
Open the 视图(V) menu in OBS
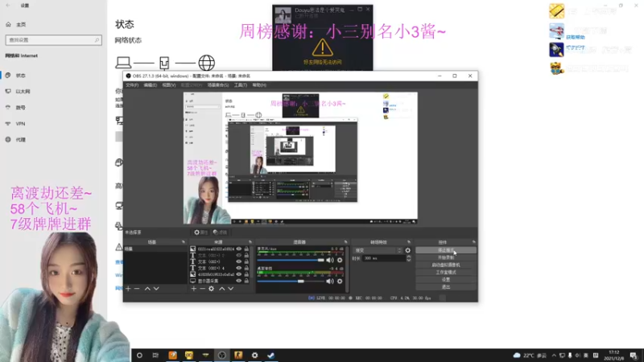169,85
